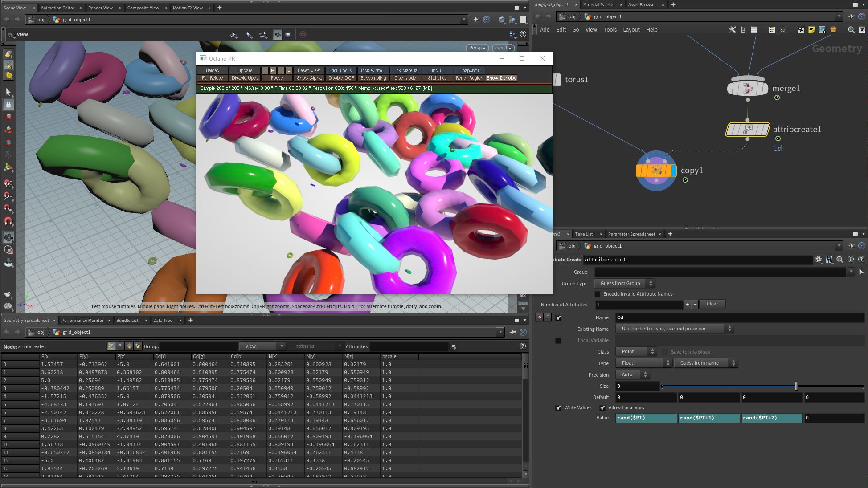Expand the Class Point dropdown

pos(636,352)
